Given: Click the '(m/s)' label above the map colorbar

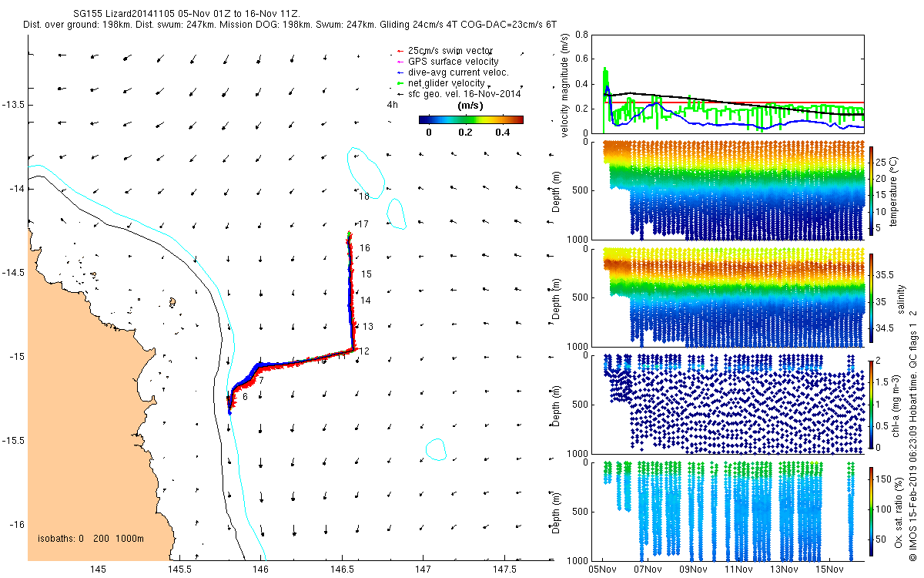Looking at the screenshot, I should (470, 105).
